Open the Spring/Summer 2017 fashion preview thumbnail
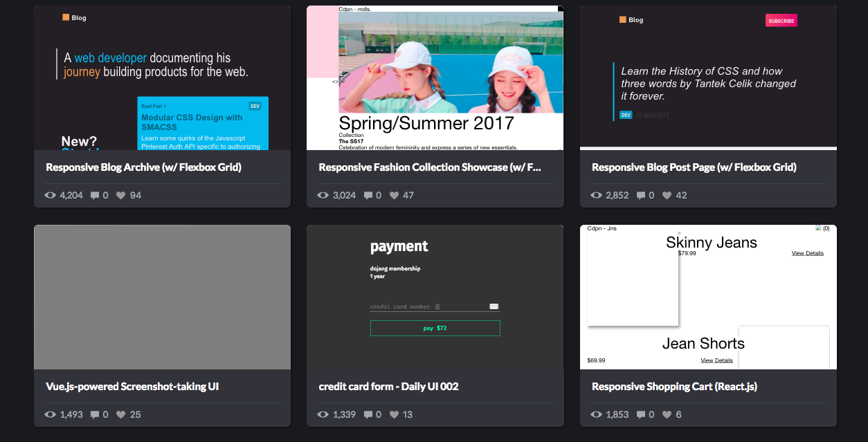The width and height of the screenshot is (868, 442). [435, 77]
